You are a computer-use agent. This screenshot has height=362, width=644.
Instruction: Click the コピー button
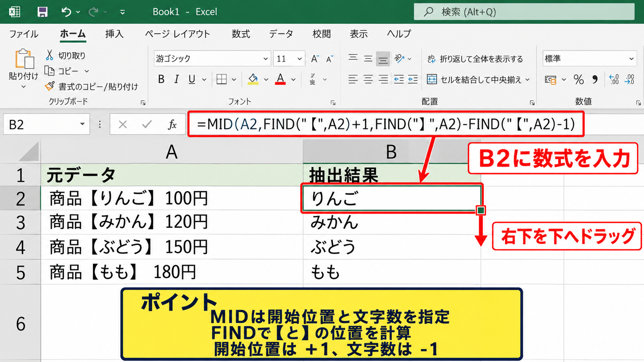click(62, 71)
